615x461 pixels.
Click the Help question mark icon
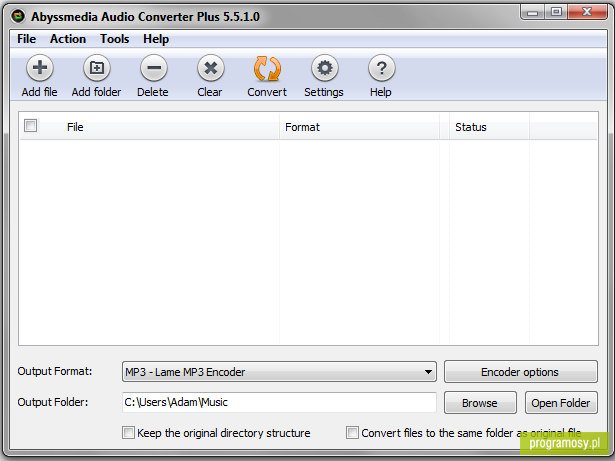click(381, 68)
